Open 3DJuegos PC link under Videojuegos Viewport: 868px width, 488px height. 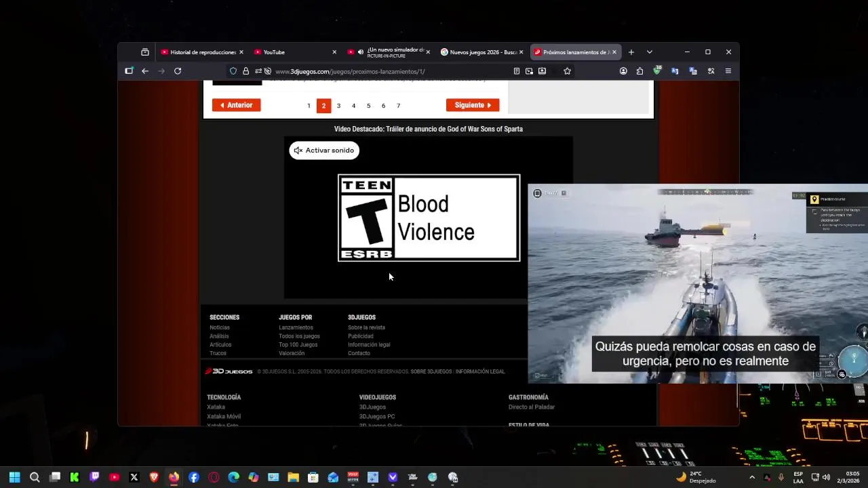pos(377,417)
